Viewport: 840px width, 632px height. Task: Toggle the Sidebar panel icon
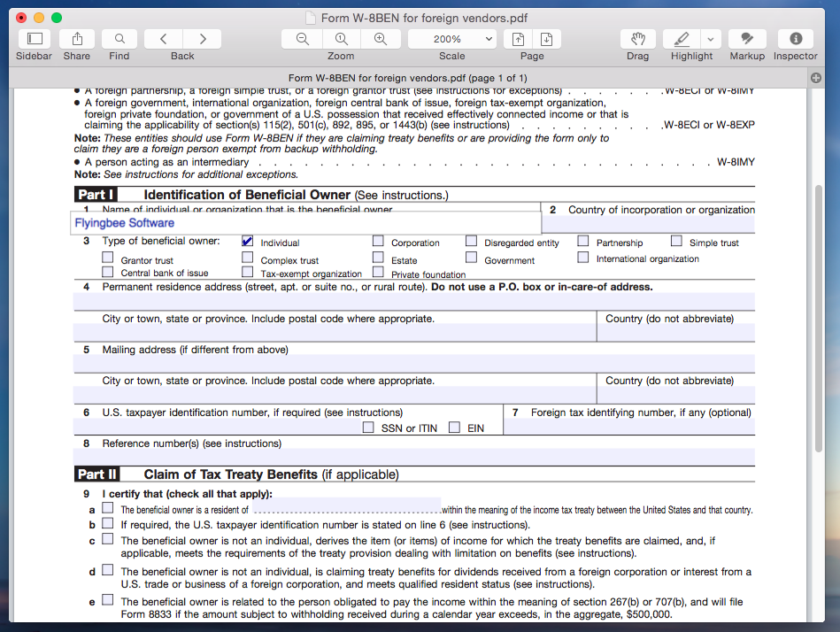[35, 39]
